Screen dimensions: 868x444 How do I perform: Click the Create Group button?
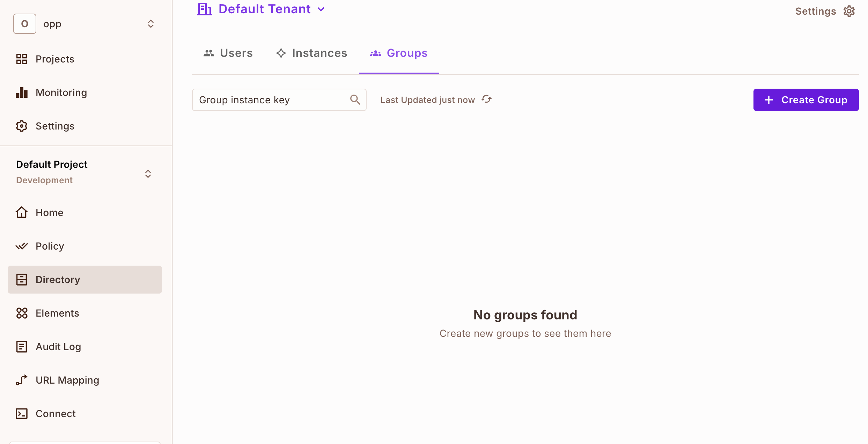coord(806,99)
